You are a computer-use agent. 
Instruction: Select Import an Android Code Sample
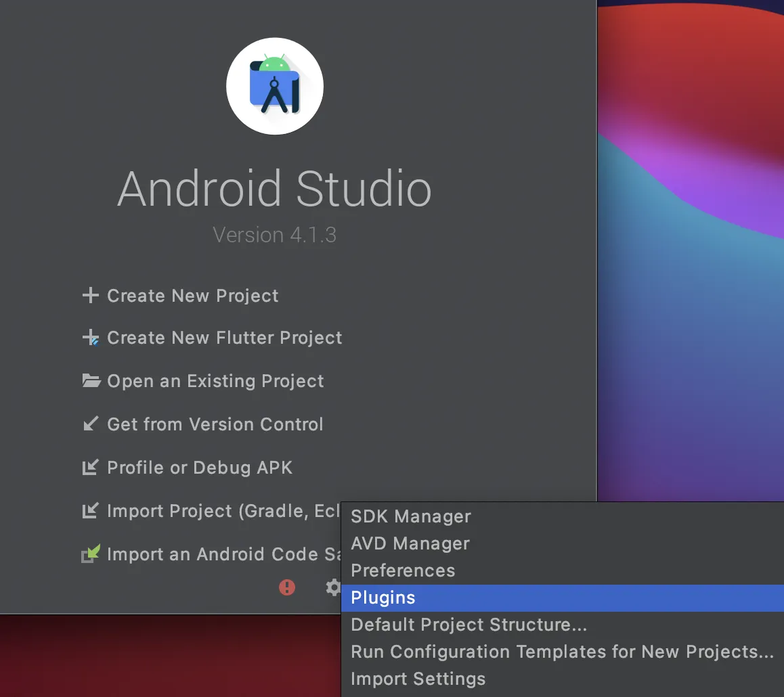(x=224, y=554)
